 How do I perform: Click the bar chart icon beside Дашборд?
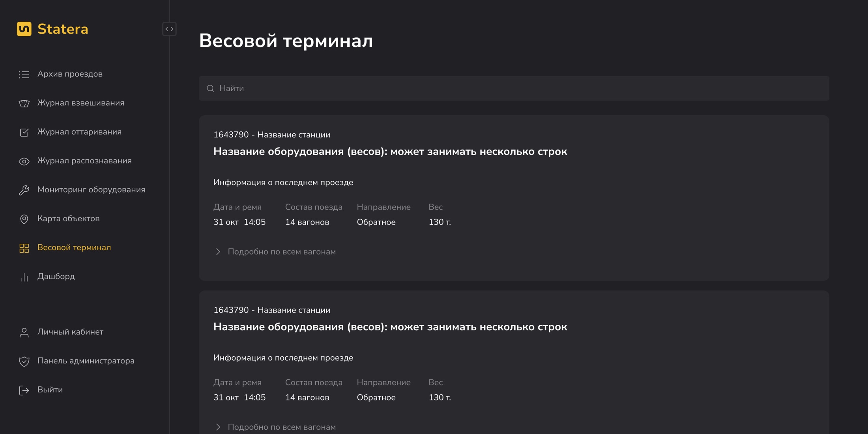click(x=24, y=277)
